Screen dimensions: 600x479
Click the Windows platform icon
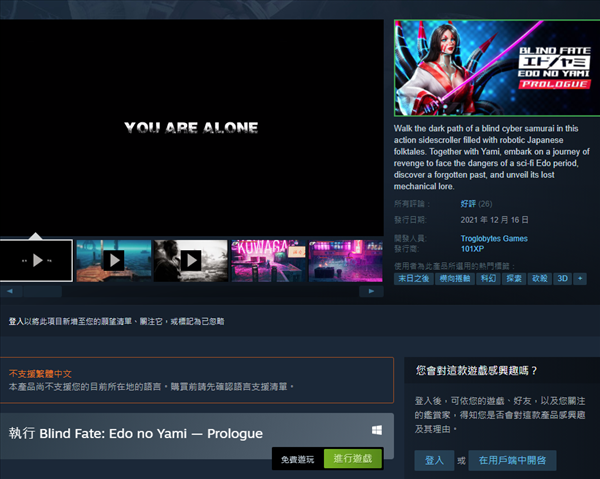click(x=377, y=430)
